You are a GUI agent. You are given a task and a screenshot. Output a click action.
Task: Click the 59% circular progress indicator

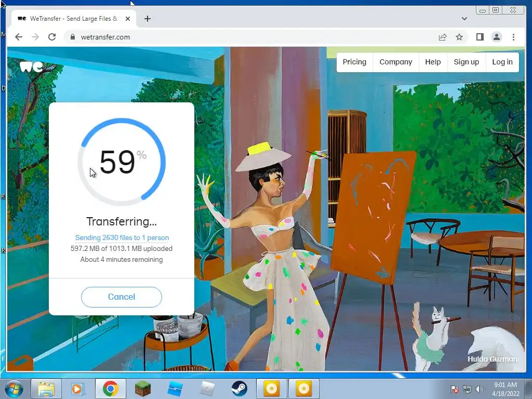[122, 162]
